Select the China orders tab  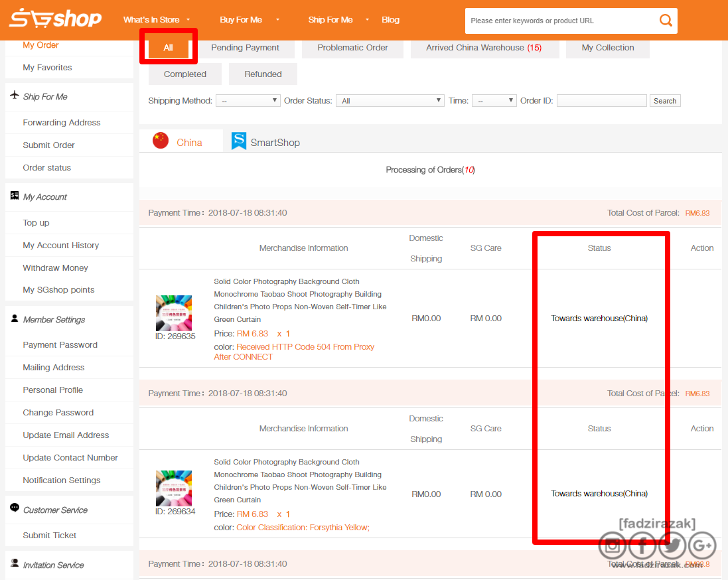coord(181,141)
